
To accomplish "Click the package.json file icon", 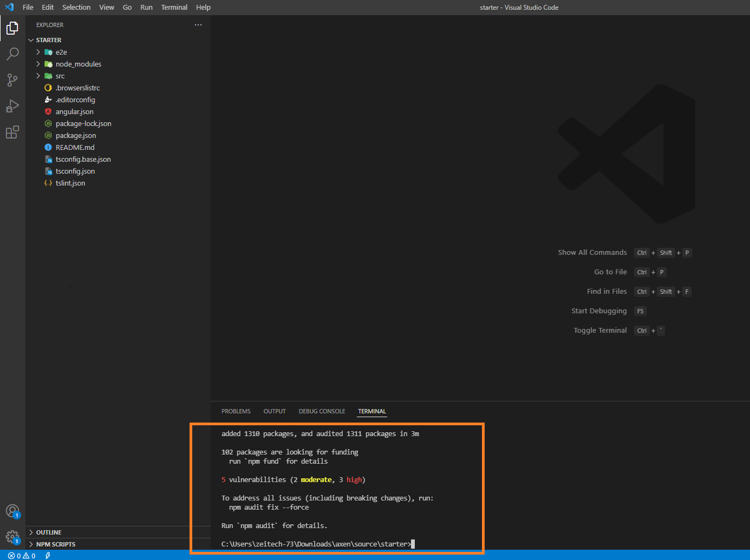I will [48, 136].
